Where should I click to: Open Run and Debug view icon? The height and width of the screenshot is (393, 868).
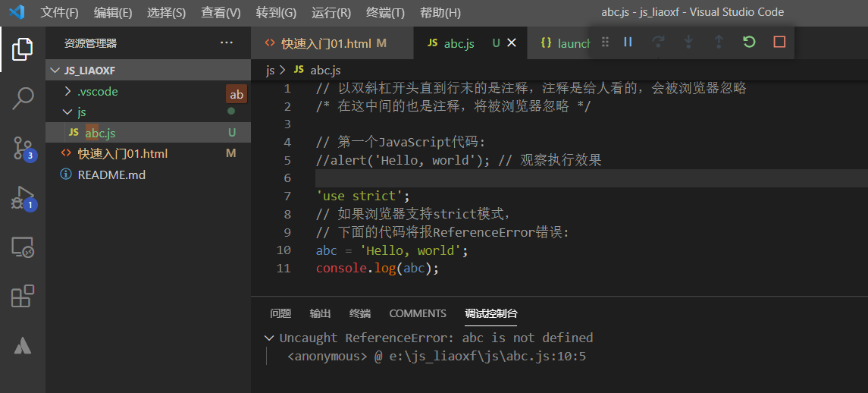(22, 197)
